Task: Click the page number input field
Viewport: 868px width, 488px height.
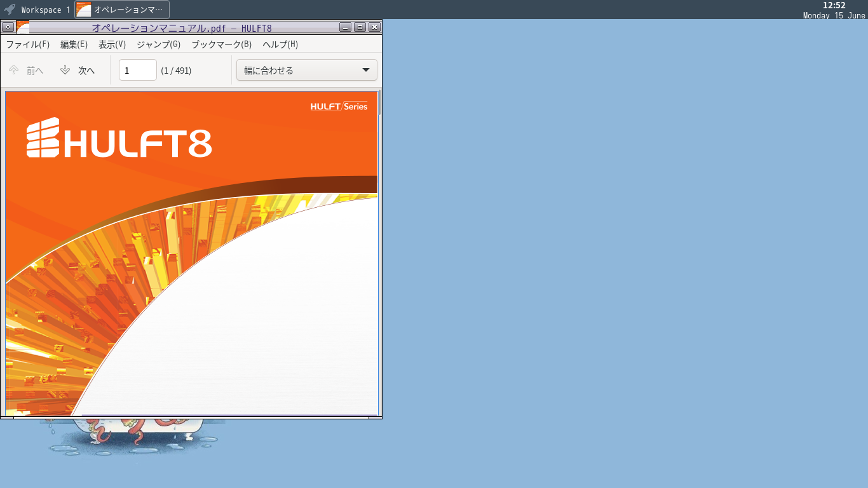Action: (138, 70)
